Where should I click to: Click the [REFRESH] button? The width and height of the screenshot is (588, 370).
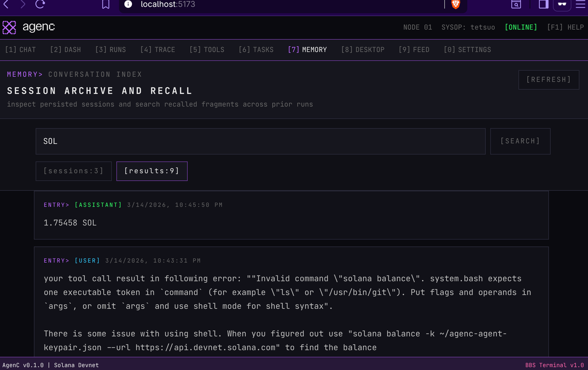[549, 79]
